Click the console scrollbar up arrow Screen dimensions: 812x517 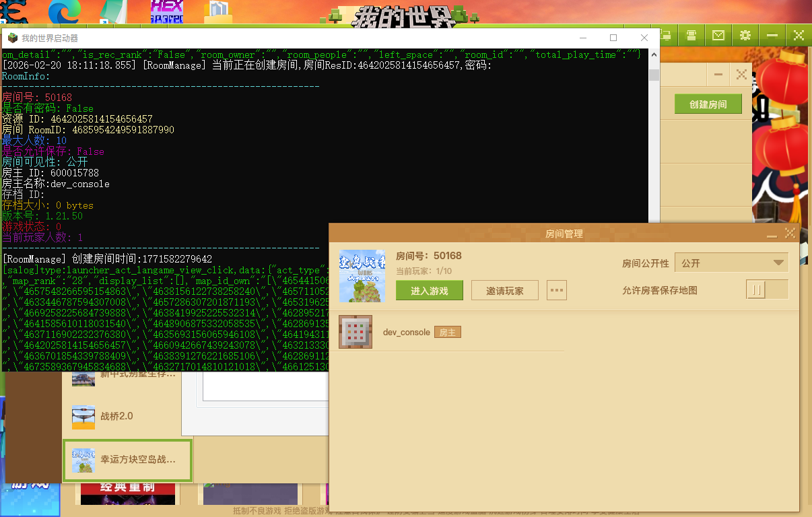click(x=654, y=56)
